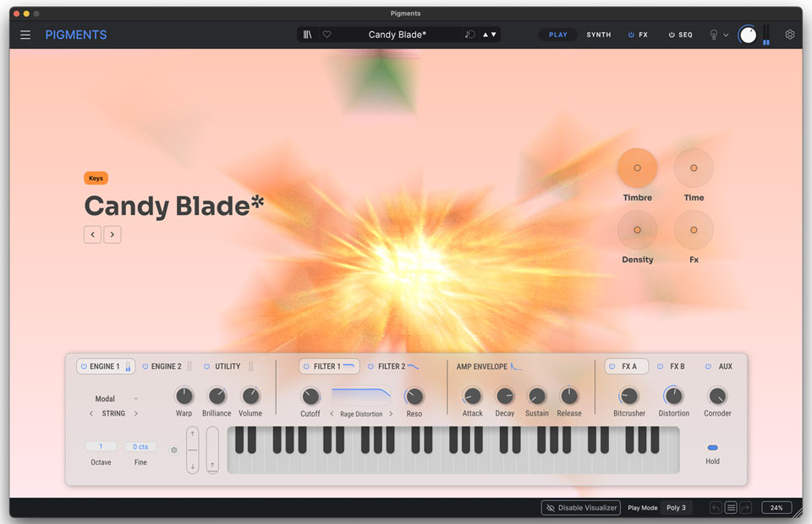The width and height of the screenshot is (812, 524).
Task: Toggle the FILTER 1 power button
Action: tap(306, 367)
